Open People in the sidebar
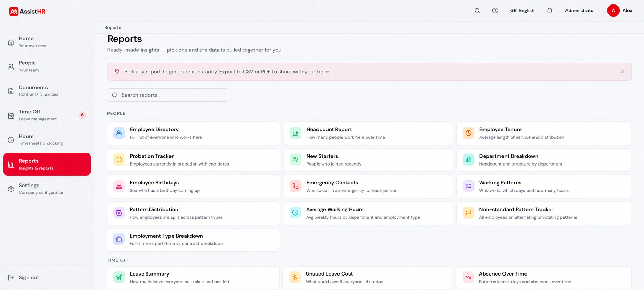Screen dimensions: 644x290 pos(47,66)
